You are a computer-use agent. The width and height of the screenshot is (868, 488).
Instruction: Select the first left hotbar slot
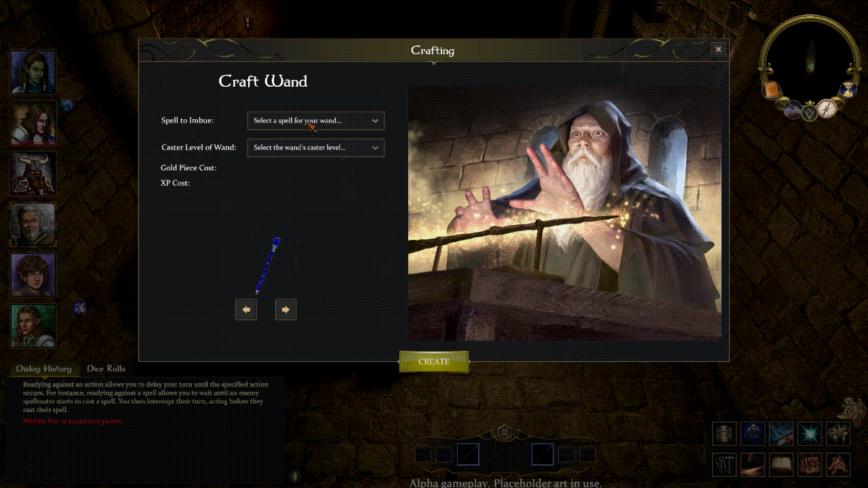tap(423, 454)
